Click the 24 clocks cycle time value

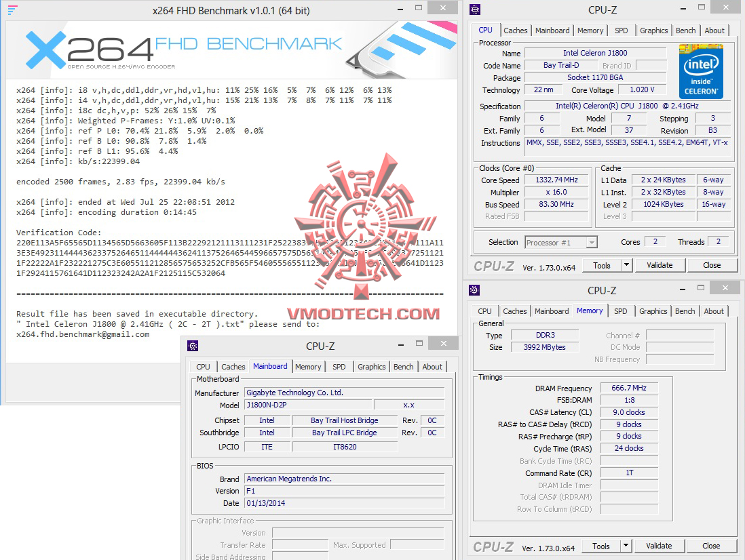629,449
